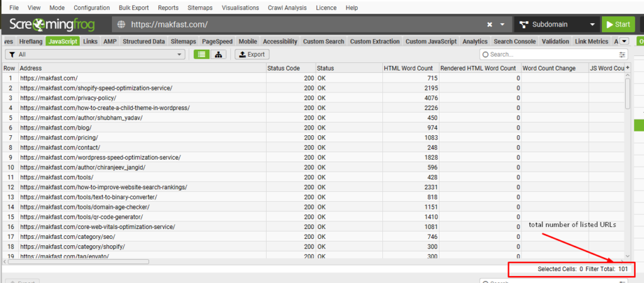Add column using the plus icon
The image size is (644, 283).
(x=627, y=68)
